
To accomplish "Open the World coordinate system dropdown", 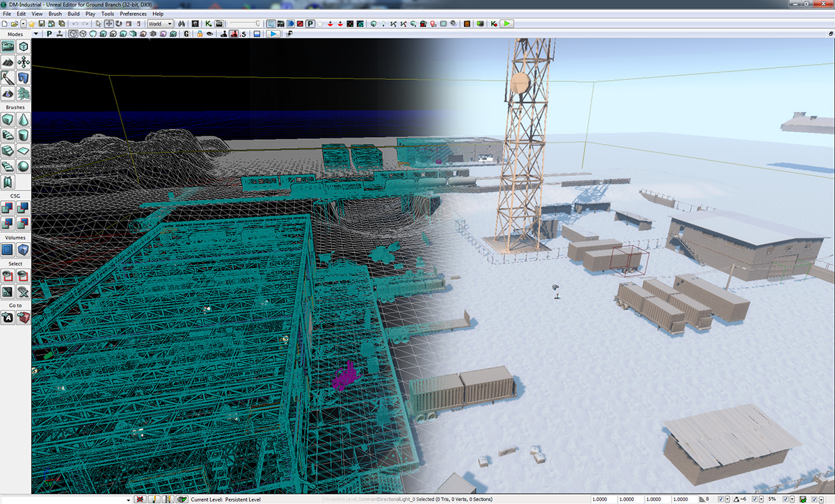I will tap(159, 24).
